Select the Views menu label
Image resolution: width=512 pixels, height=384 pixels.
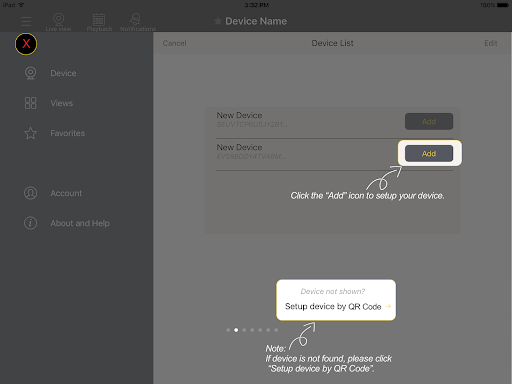click(x=62, y=103)
